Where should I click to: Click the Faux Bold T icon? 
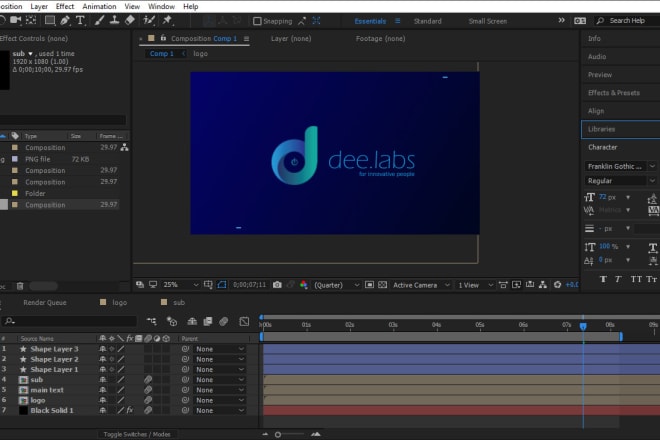coord(603,279)
